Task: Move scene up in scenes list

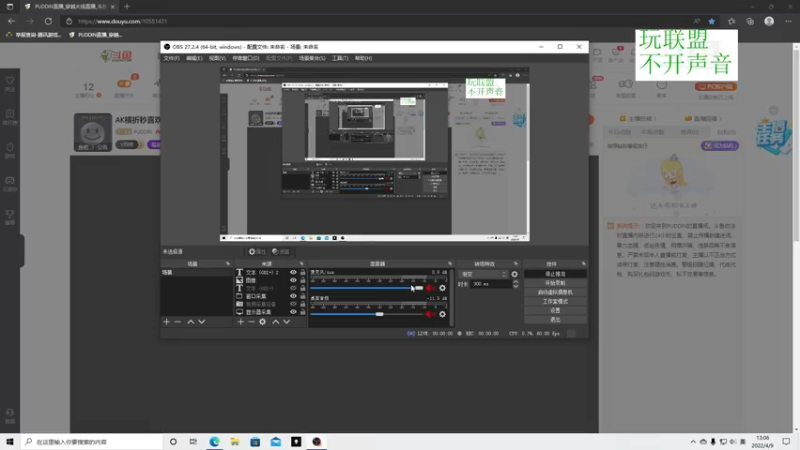Action: (190, 322)
